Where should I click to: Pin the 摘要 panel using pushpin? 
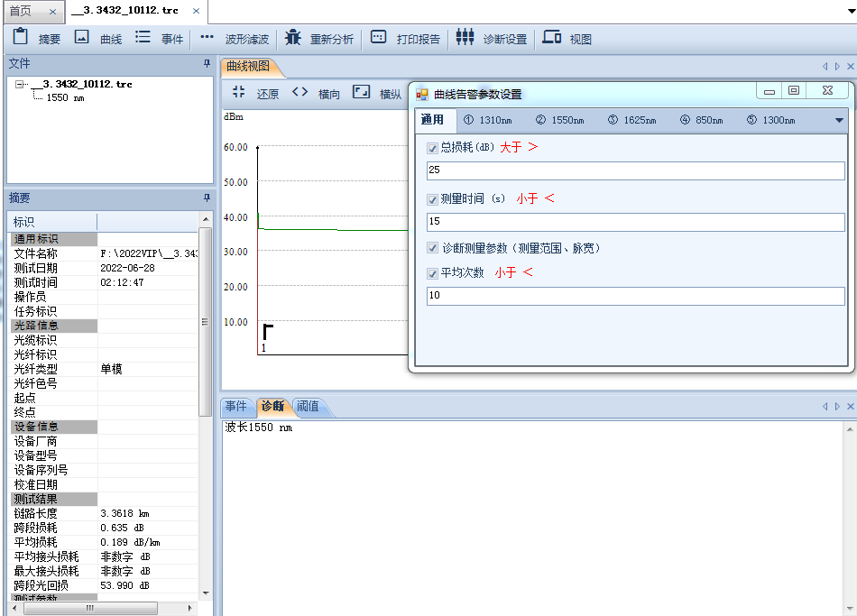point(206,198)
